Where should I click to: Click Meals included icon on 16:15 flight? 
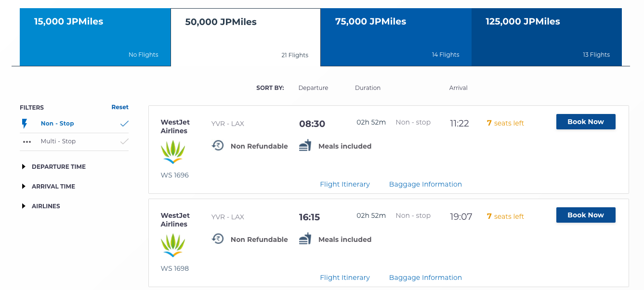coord(305,239)
